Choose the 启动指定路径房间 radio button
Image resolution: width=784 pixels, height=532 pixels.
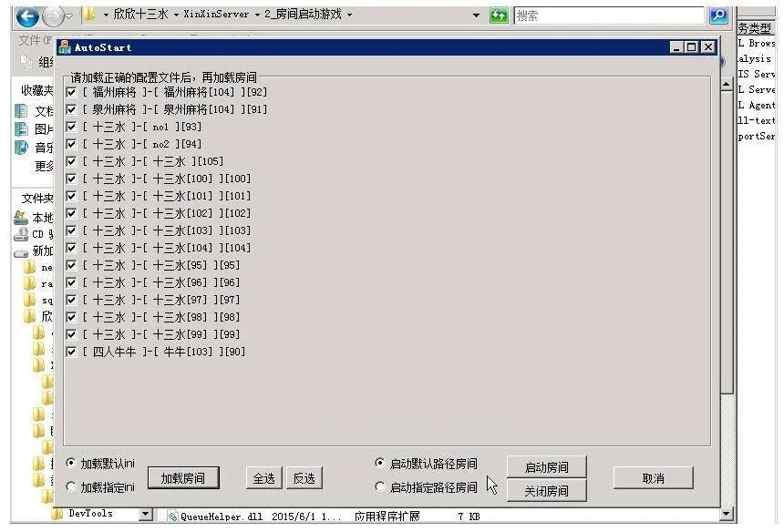pos(380,487)
